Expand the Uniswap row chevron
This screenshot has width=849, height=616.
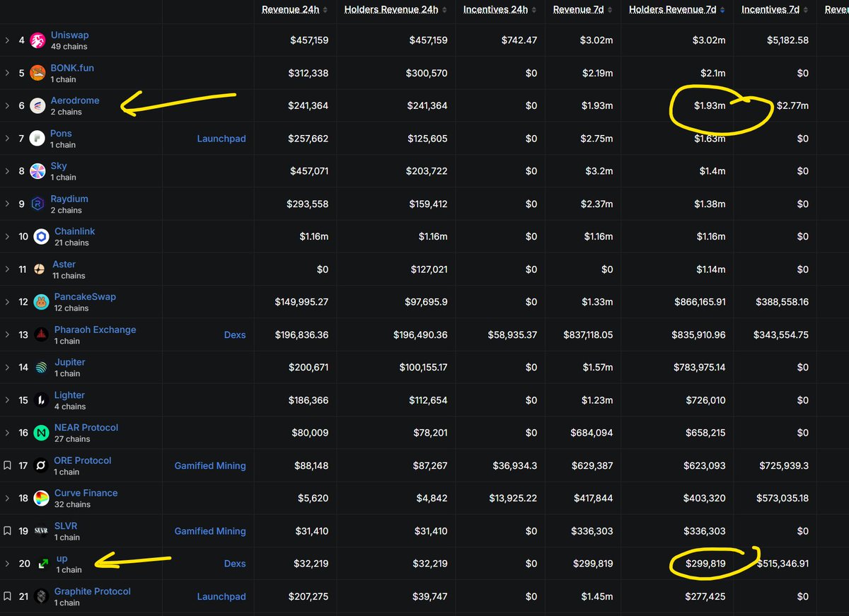pos(7,40)
